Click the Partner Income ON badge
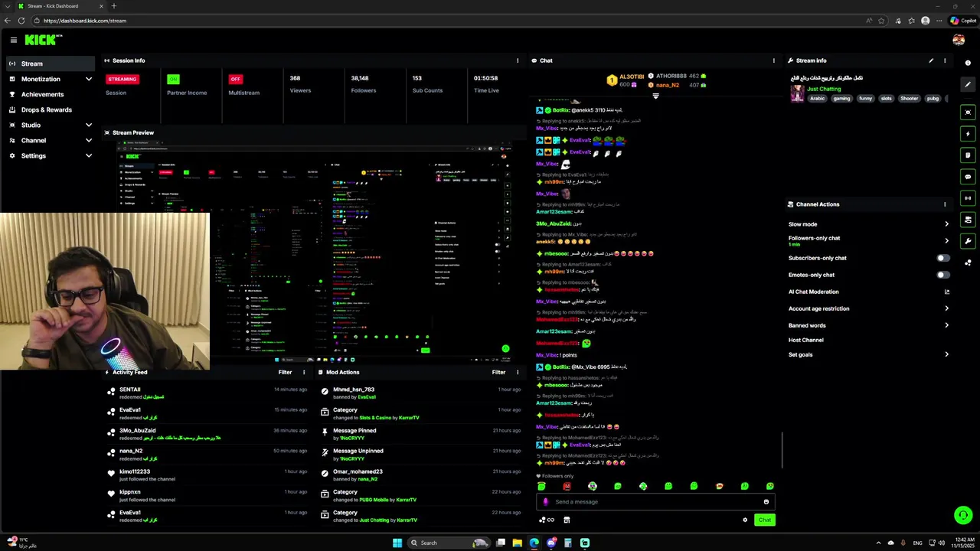This screenshot has height=551, width=980. point(174,79)
